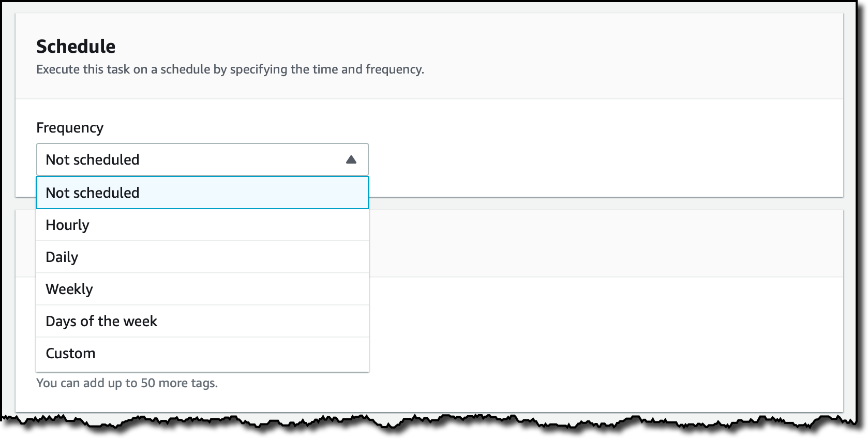
Task: Select Custom schedule frequency
Action: tap(202, 354)
